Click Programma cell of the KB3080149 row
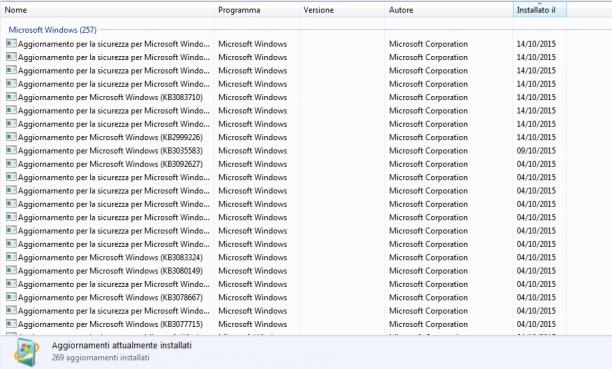 [x=253, y=271]
